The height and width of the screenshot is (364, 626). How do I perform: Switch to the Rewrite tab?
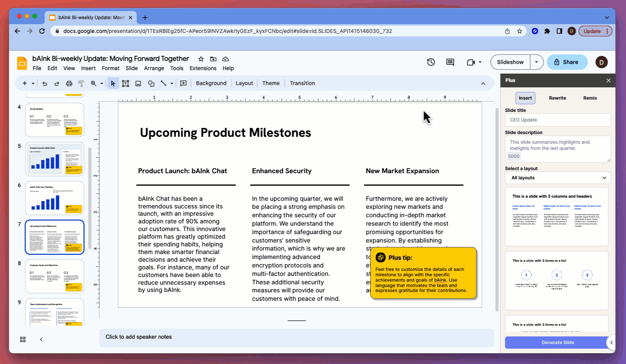[557, 98]
